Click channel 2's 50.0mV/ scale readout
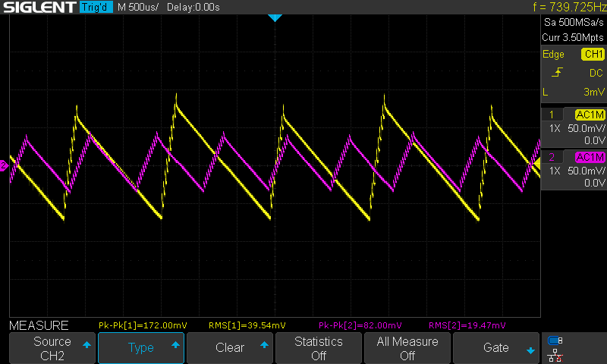607x364 pixels. pyautogui.click(x=586, y=171)
